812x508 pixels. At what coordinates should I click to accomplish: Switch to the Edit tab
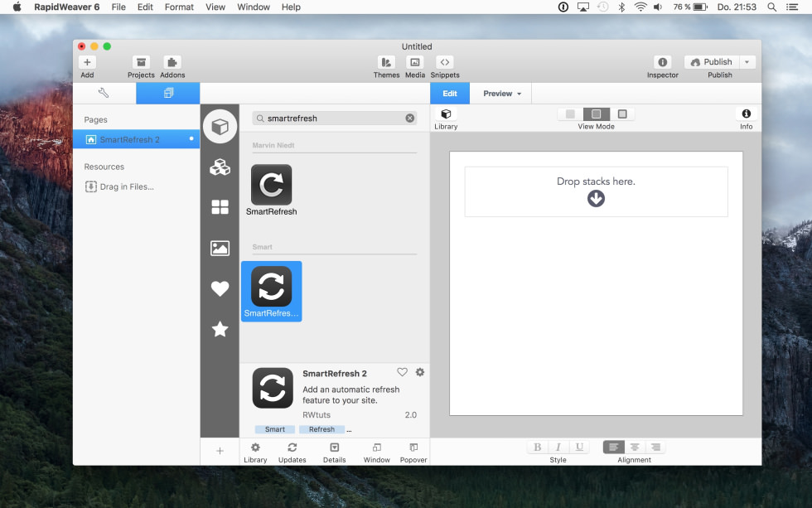pyautogui.click(x=449, y=94)
